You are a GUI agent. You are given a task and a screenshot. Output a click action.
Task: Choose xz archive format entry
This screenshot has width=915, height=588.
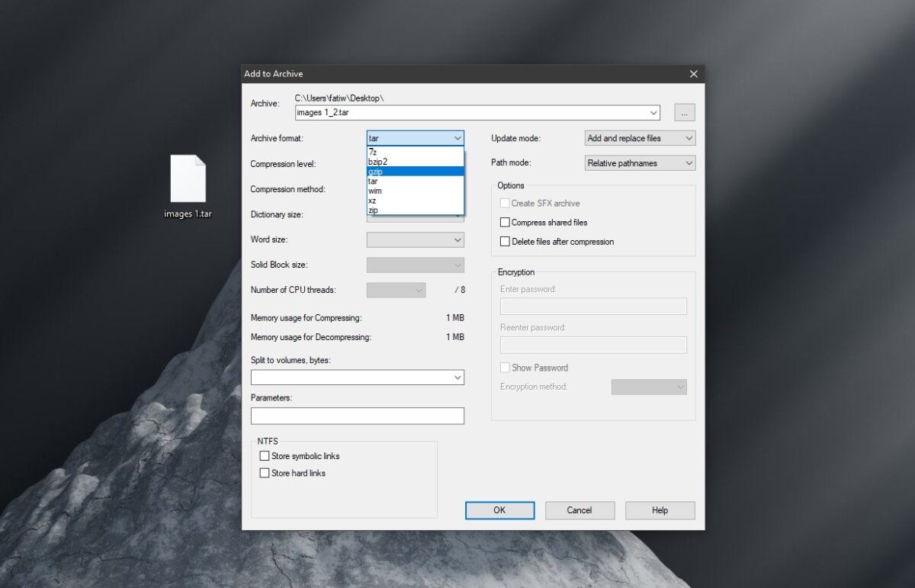click(372, 201)
